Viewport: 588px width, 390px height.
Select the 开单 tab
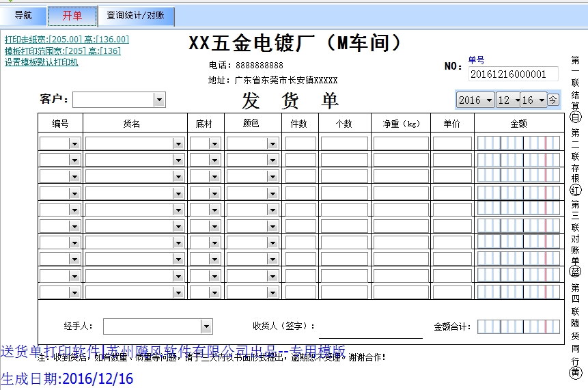[x=72, y=16]
